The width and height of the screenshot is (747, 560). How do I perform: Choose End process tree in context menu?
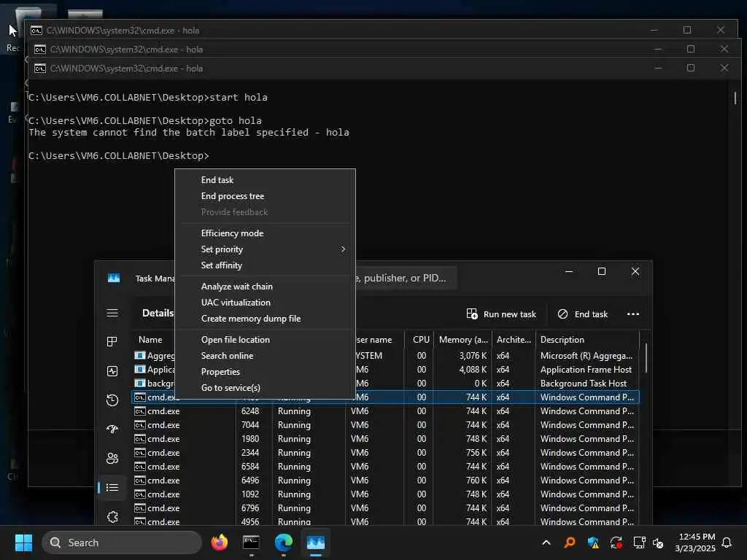233,196
